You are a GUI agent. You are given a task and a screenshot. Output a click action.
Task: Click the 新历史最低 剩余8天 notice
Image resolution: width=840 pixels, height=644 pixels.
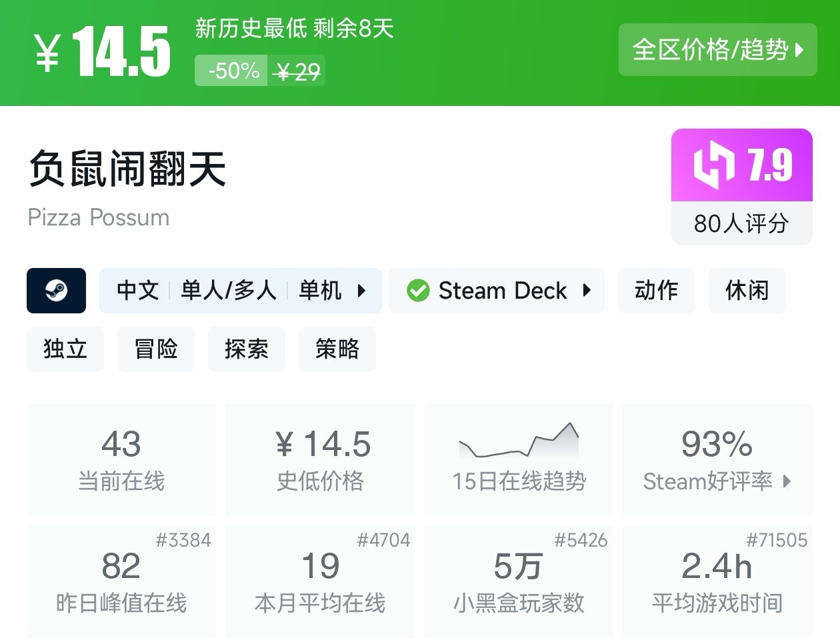tap(294, 28)
